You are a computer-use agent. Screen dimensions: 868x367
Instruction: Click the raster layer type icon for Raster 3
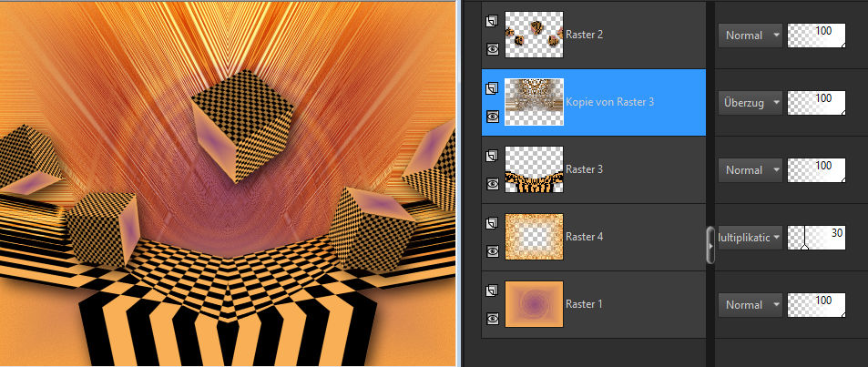click(493, 156)
